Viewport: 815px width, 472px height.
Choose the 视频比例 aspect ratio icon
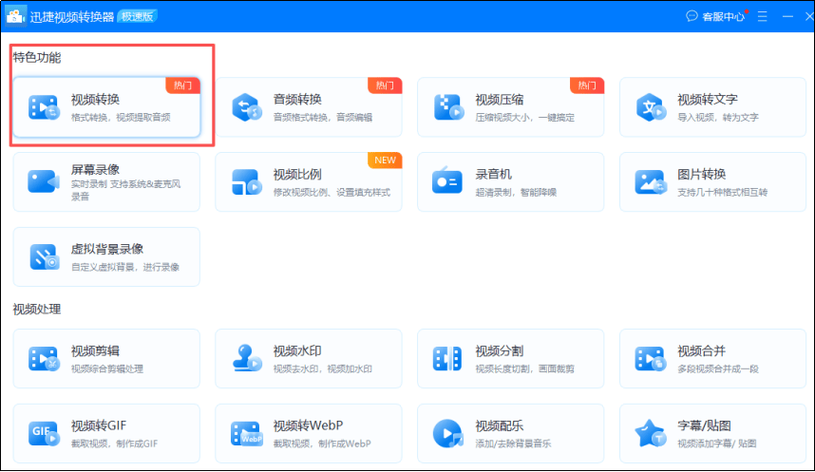click(246, 182)
